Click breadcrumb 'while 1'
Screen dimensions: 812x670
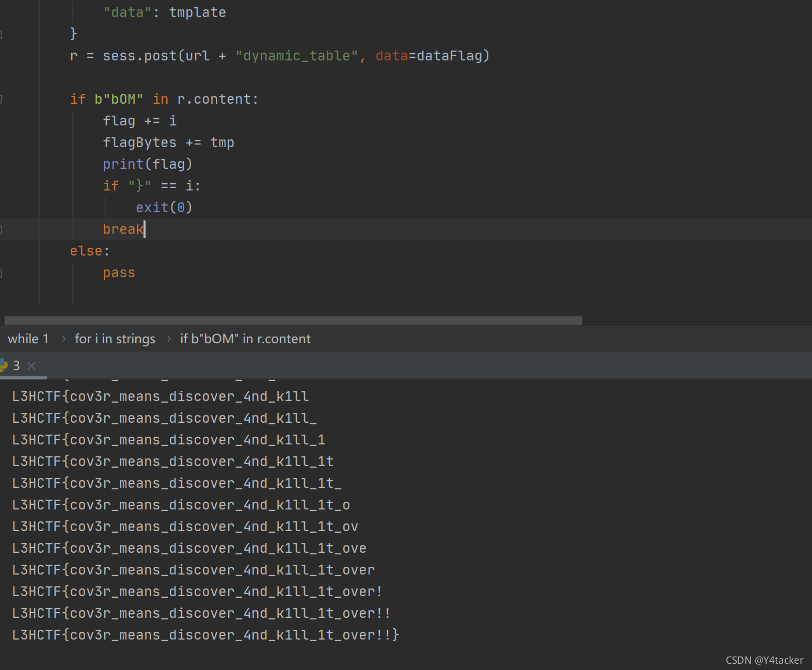point(28,339)
